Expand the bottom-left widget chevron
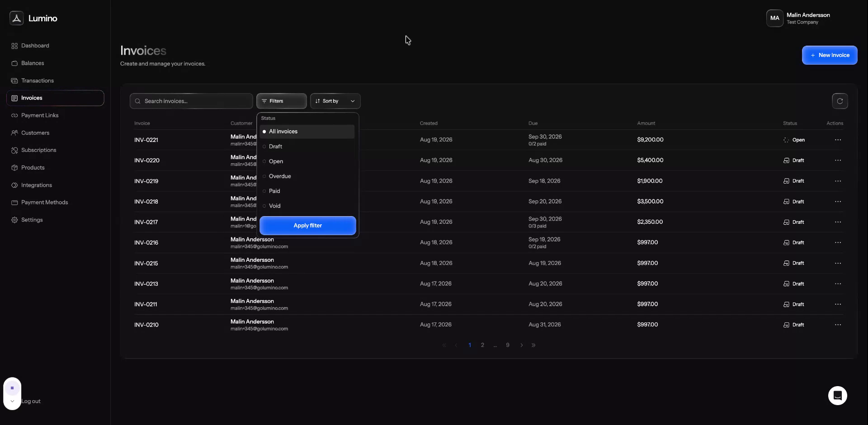 tap(12, 401)
